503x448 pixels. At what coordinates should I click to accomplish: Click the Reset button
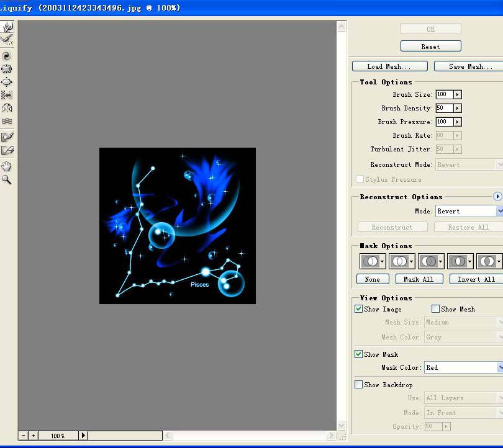[430, 47]
